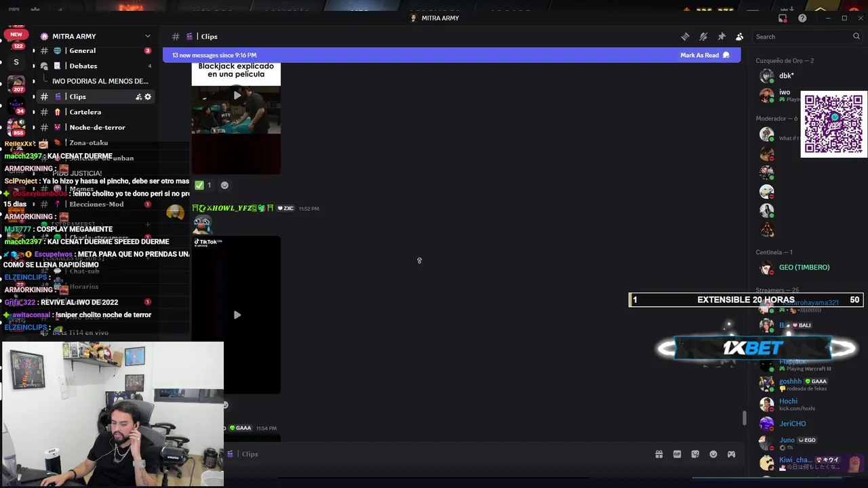
Task: Add reaction via smiley icon under Blackjack video
Action: (224, 185)
